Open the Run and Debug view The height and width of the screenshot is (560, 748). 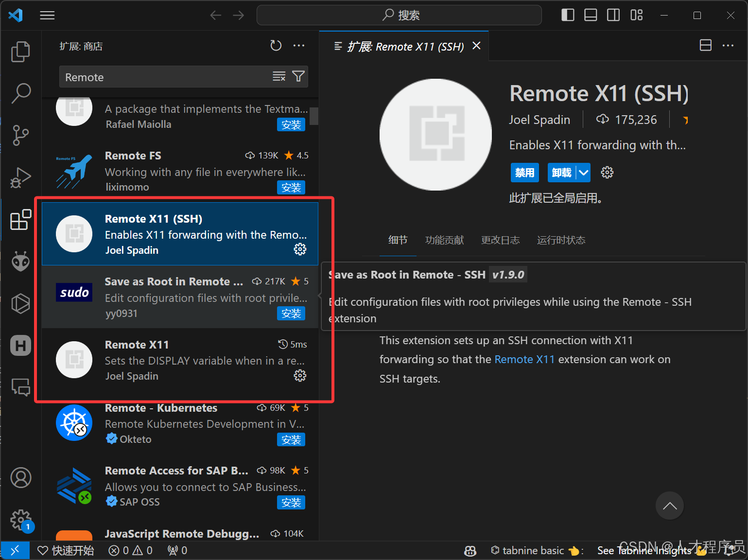click(x=20, y=177)
